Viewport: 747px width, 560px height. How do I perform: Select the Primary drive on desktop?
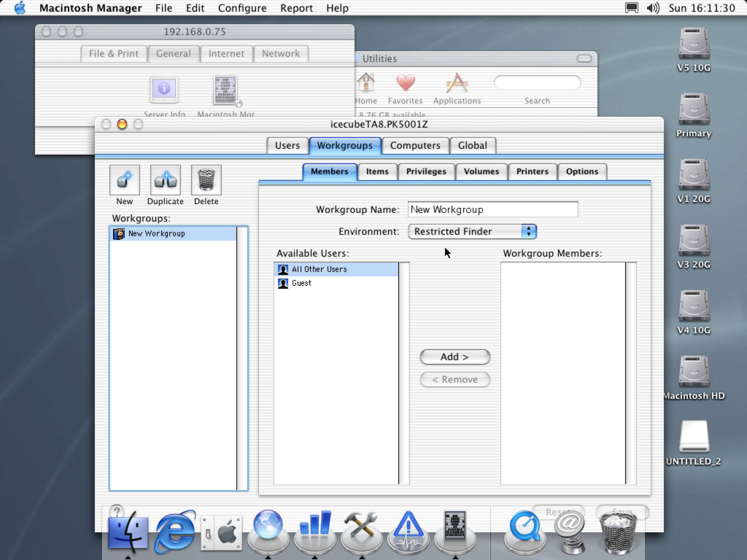click(694, 109)
